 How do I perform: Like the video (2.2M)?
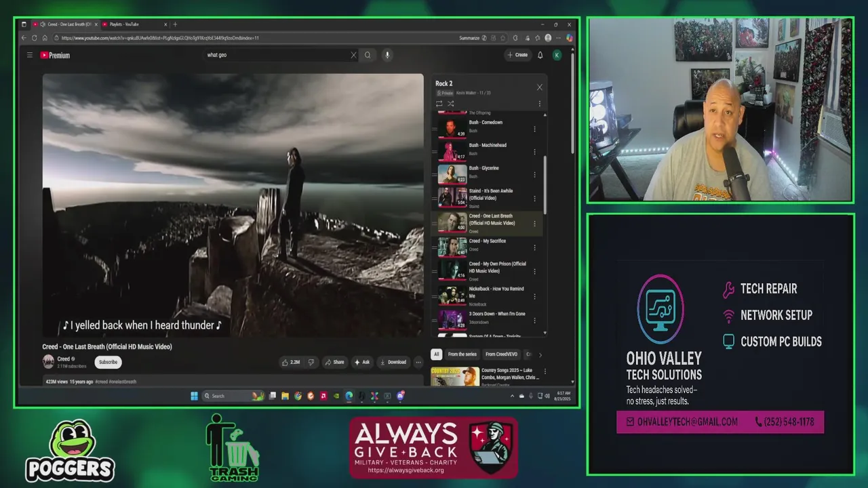(x=291, y=362)
